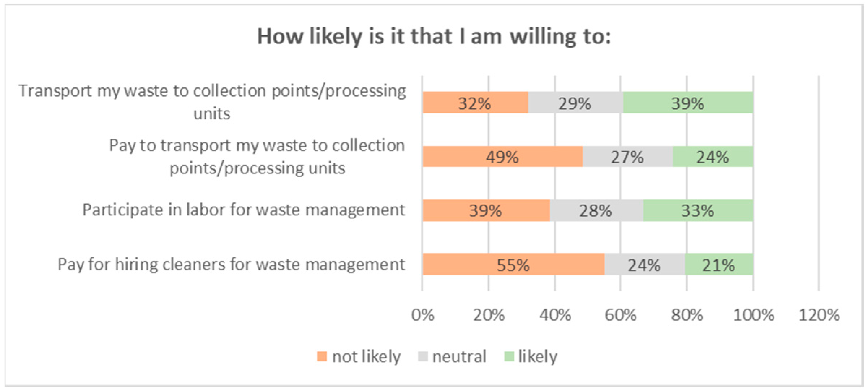The image size is (868, 391).
Task: Click the 27% neutral bar segment
Action: click(x=627, y=156)
